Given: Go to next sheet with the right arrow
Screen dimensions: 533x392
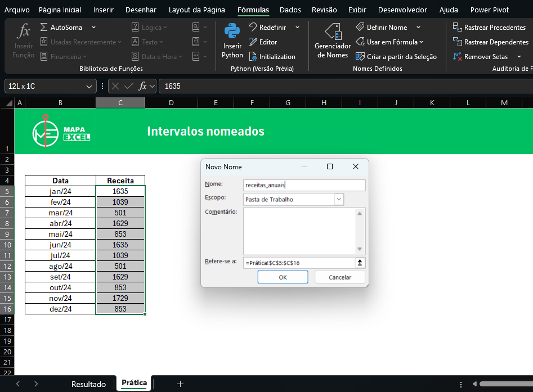Looking at the screenshot, I should [36, 384].
